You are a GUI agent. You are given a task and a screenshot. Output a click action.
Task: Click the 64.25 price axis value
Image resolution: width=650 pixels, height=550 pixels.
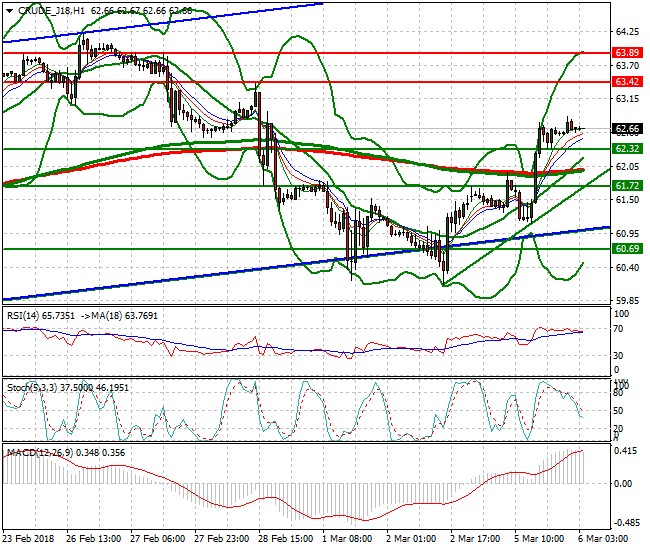coord(627,31)
